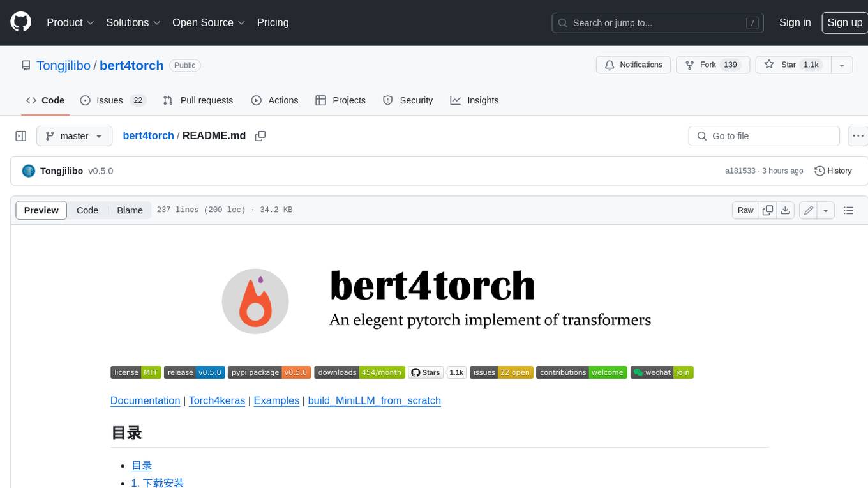Click the 1.1k stars count badge
This screenshot has width=868, height=488.
click(456, 372)
